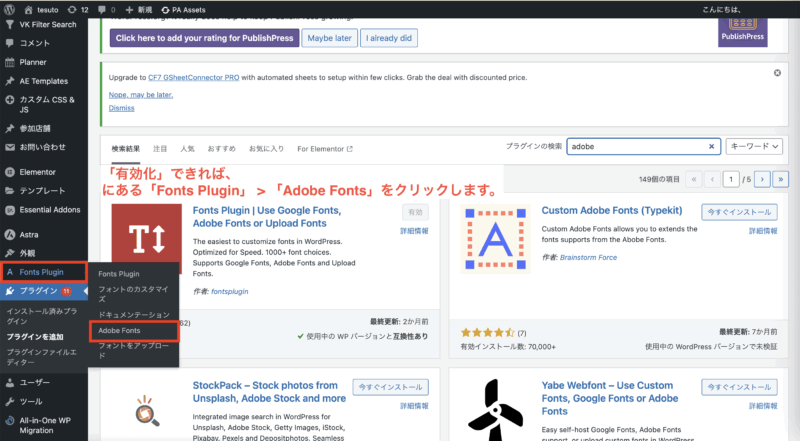Open the StockPack plugin thumbnail image

[147, 411]
